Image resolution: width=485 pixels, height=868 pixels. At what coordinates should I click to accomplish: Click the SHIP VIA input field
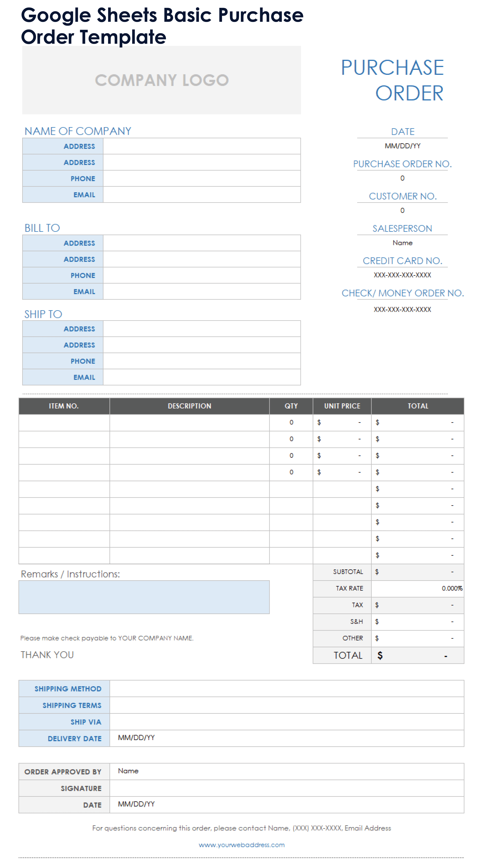click(287, 722)
